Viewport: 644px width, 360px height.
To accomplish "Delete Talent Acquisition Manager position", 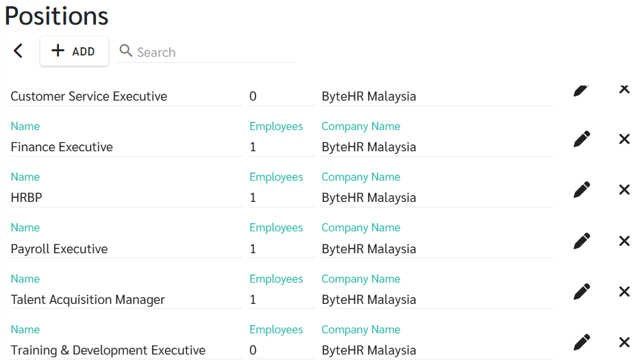I will point(624,292).
